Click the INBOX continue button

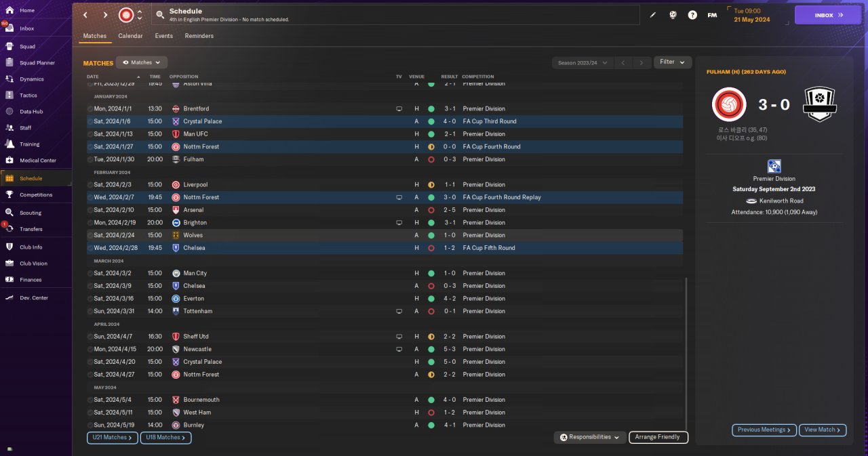pos(828,15)
